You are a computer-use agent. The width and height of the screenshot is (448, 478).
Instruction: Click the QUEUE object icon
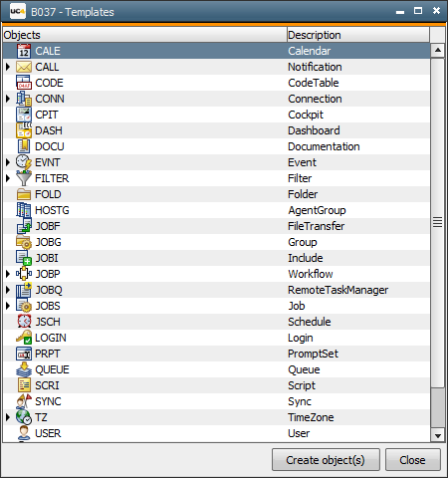24,369
